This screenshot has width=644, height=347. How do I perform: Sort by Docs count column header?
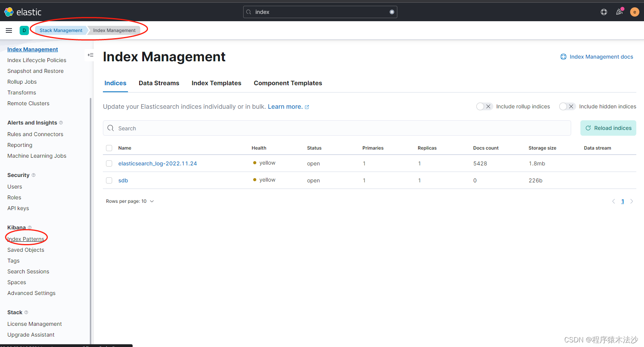pyautogui.click(x=486, y=148)
